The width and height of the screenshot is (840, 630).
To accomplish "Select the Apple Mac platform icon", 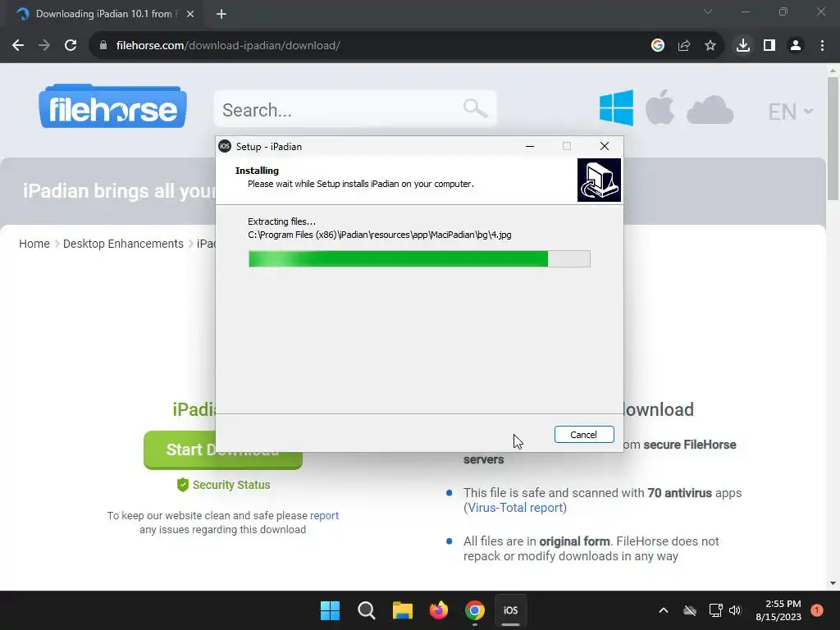I will click(x=660, y=107).
